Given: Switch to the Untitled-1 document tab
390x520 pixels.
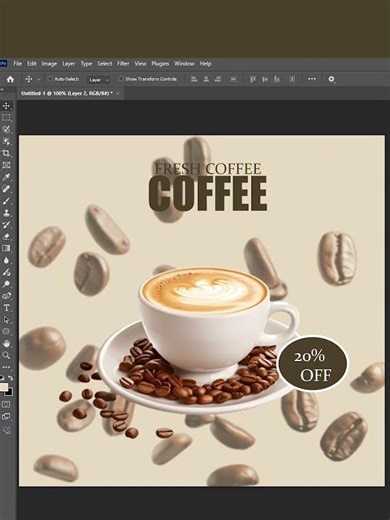Looking at the screenshot, I should [67, 94].
